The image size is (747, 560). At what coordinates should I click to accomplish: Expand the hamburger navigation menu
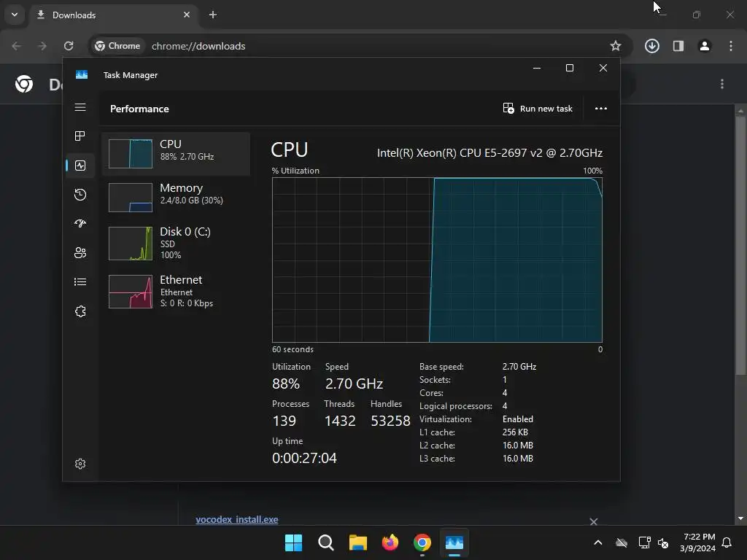[x=80, y=107]
